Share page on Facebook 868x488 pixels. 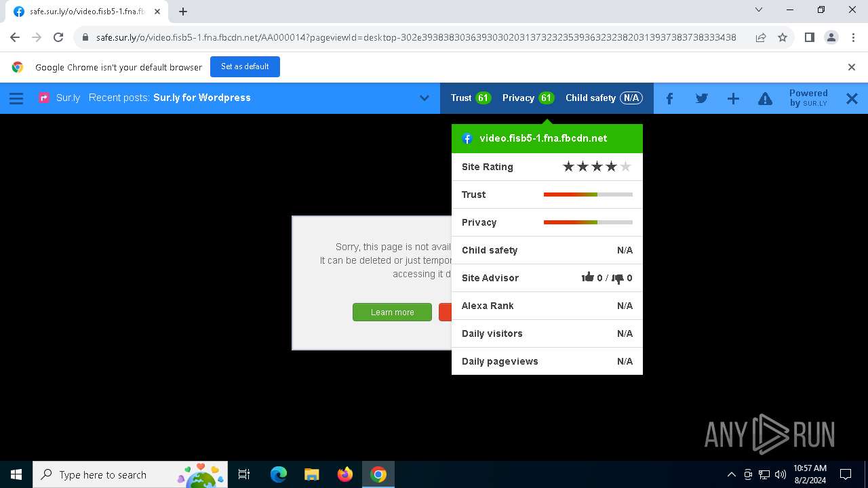[669, 98]
